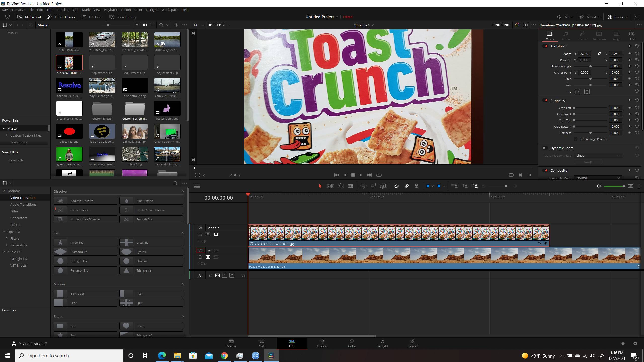The width and height of the screenshot is (644, 362).
Task: Click the Replace Clip toolbar icon
Action: coord(383,186)
